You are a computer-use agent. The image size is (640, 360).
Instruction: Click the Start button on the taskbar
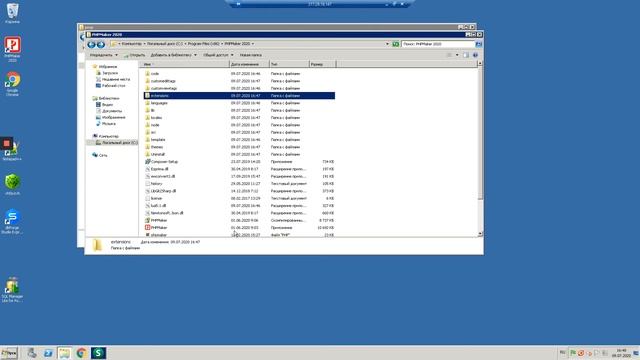click(9, 353)
